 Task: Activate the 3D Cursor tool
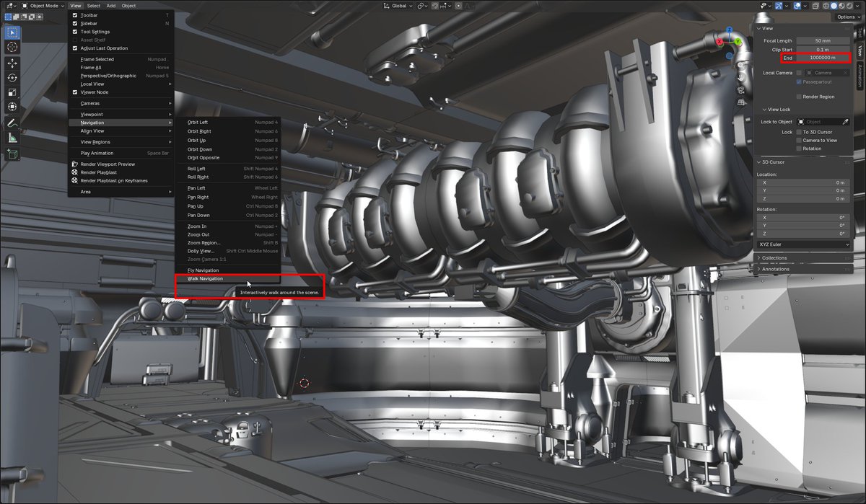point(13,47)
